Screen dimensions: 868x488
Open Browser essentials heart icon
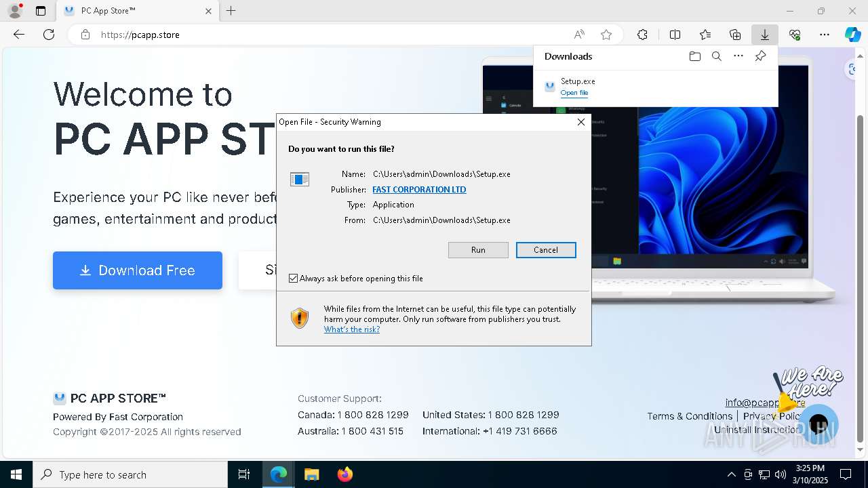(795, 35)
